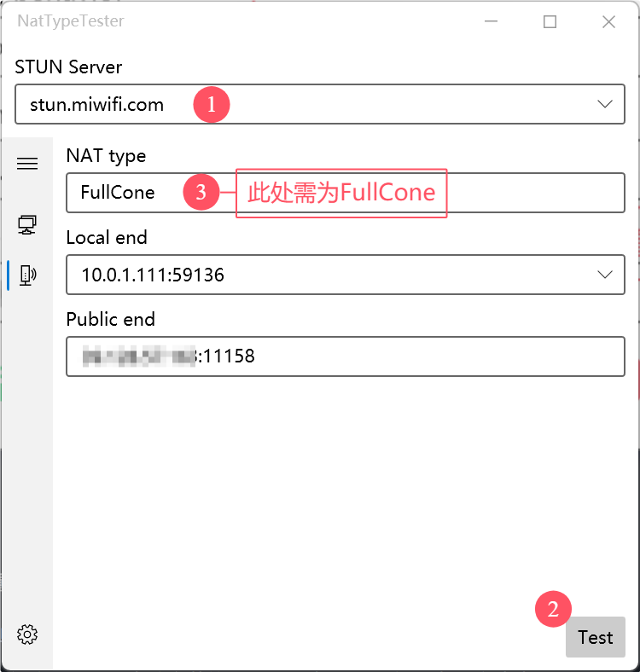Maximize the NatTypeTester window
Image resolution: width=640 pixels, height=672 pixels.
[x=550, y=22]
